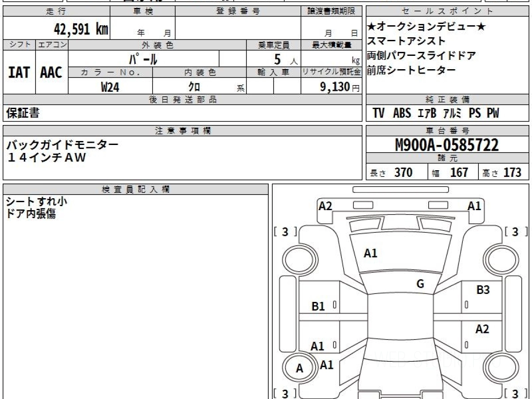Select the リサイクル預託金 header
532x399 pixels.
coord(331,72)
